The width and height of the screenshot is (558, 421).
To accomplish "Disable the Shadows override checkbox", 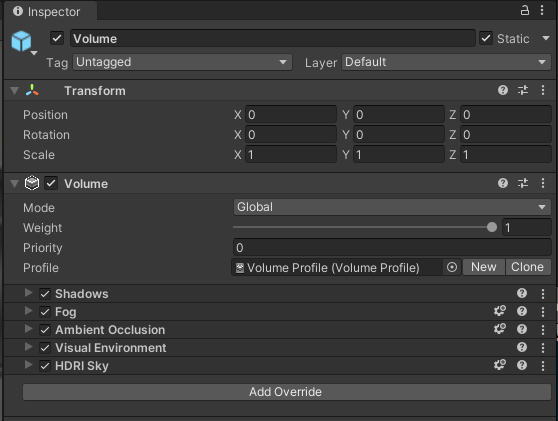I will [x=45, y=294].
